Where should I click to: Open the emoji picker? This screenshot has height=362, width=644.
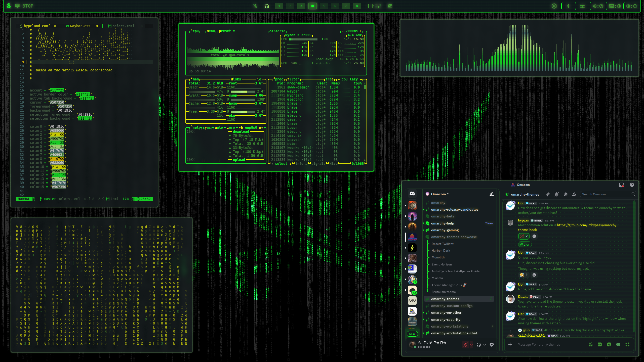click(x=619, y=345)
